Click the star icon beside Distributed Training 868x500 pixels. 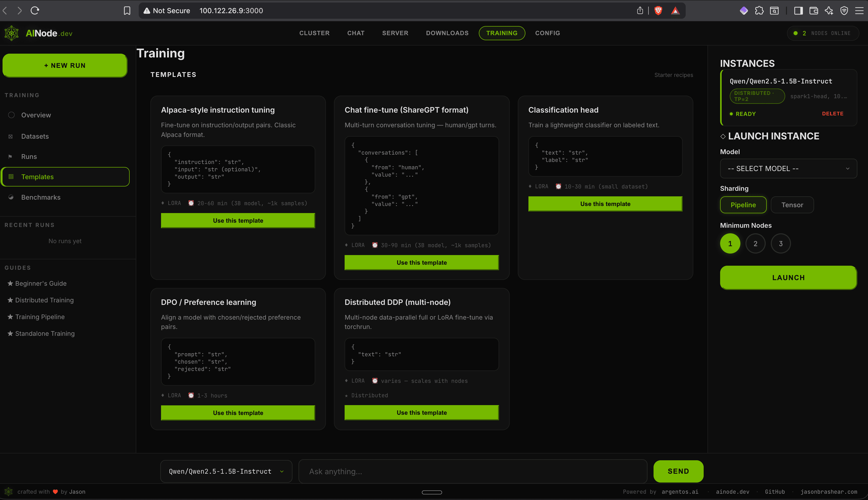[x=10, y=300]
